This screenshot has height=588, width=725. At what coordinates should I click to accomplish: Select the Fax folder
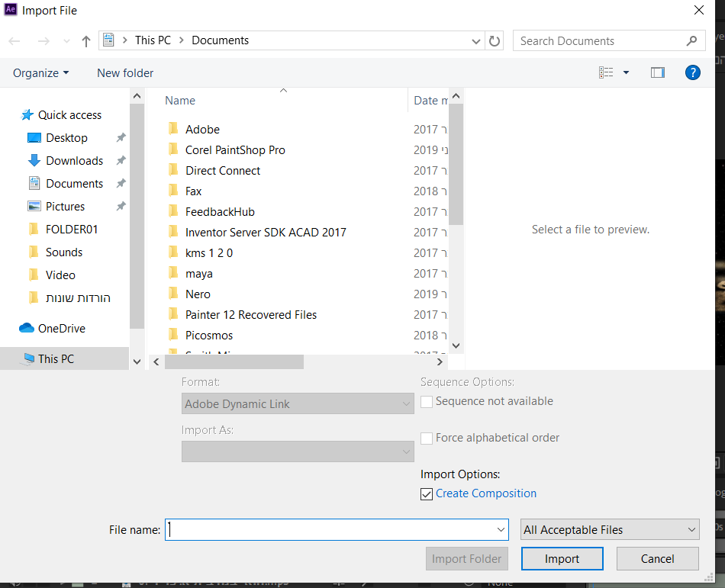[193, 191]
